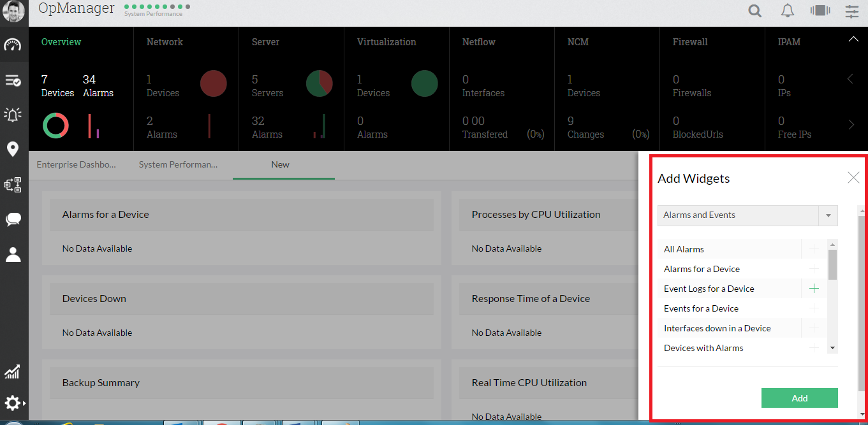Open the dashboard gauge icon in sidebar
The image size is (868, 425).
tap(13, 45)
